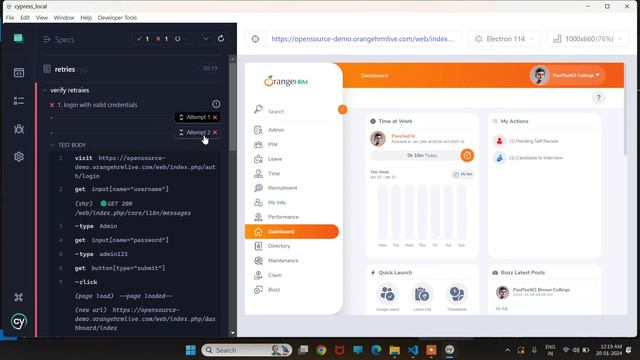
Task: Open the user profile dropdown in header
Action: [x=567, y=76]
